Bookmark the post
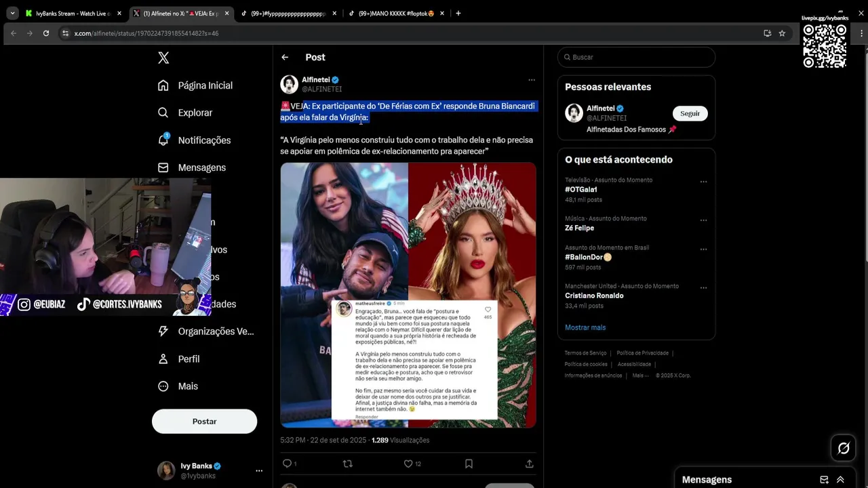 [x=469, y=464]
